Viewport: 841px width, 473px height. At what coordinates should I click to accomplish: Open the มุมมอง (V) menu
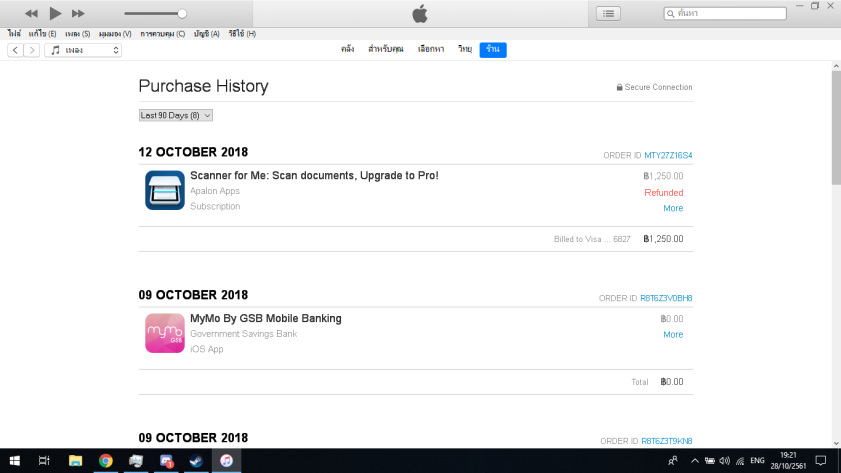click(115, 34)
